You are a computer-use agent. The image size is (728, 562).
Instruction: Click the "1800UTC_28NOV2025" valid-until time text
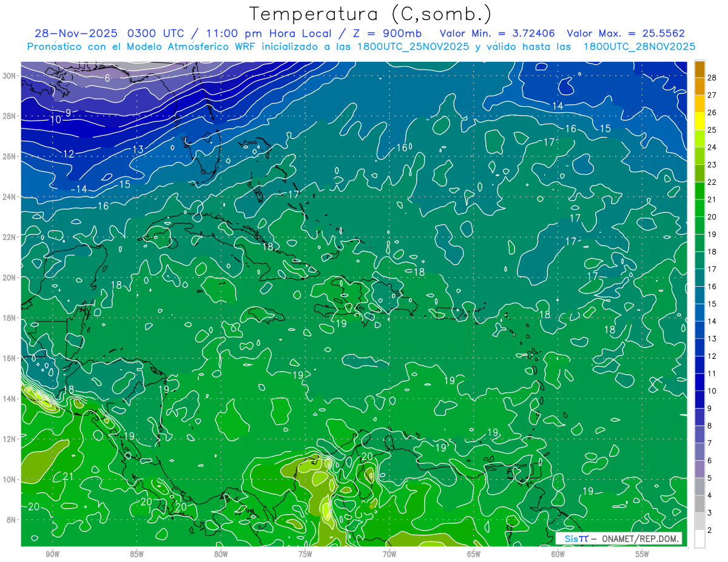(x=639, y=47)
